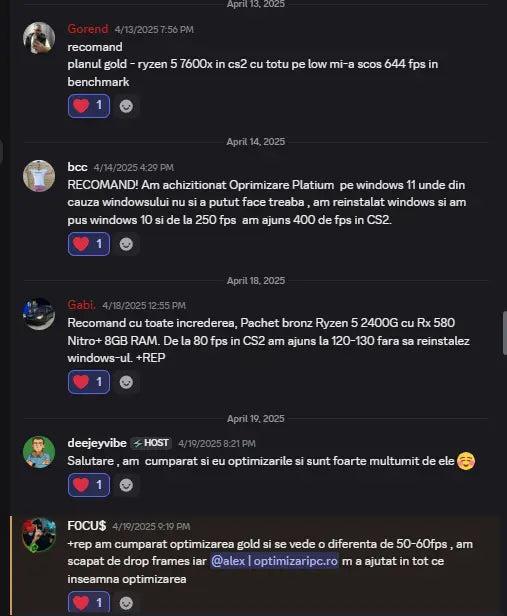Click the chat scrollbar thumb

coord(505,334)
